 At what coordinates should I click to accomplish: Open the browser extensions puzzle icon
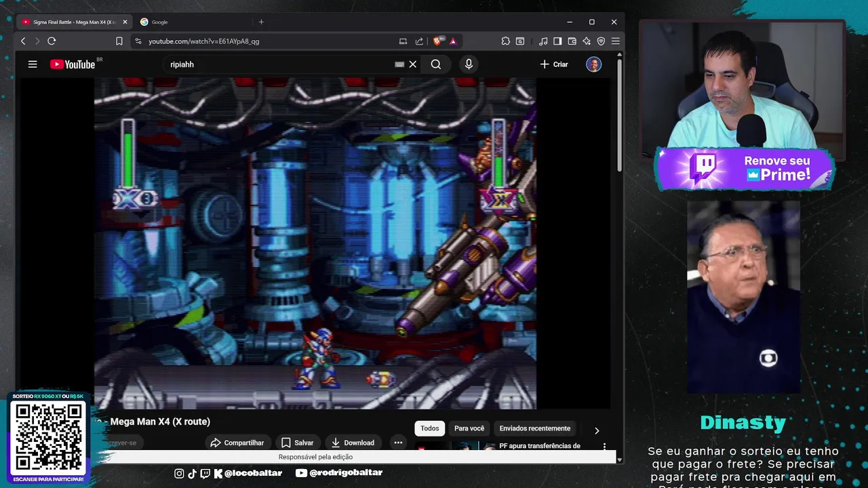click(x=506, y=41)
